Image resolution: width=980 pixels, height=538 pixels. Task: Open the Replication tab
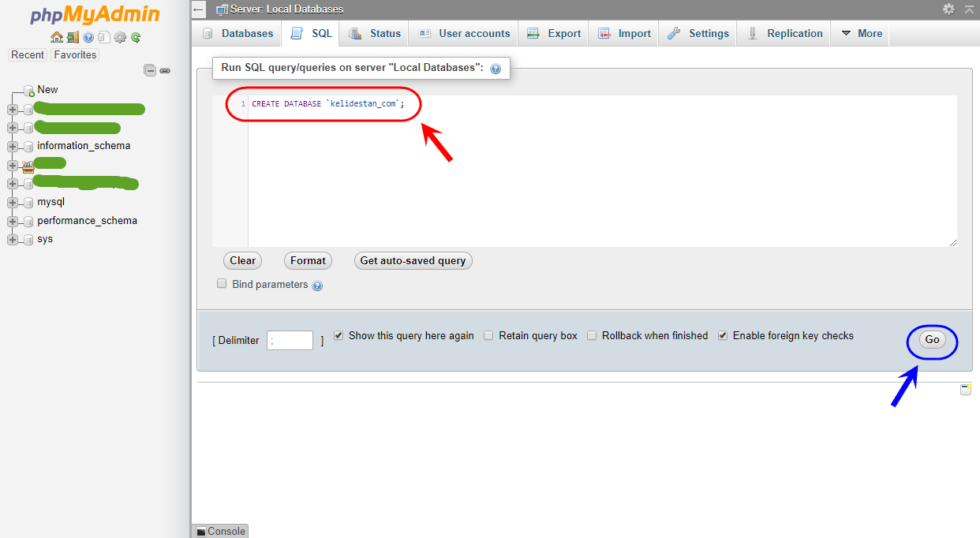tap(784, 33)
